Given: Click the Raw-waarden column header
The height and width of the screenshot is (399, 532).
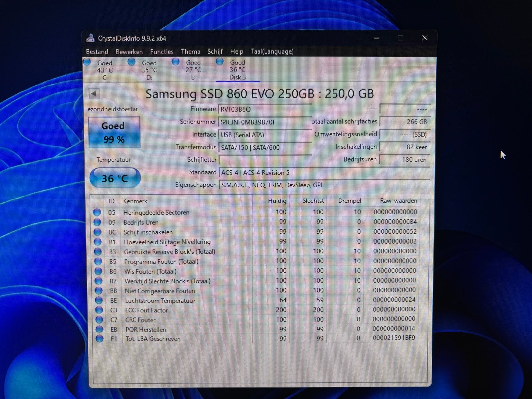Looking at the screenshot, I should (x=398, y=201).
